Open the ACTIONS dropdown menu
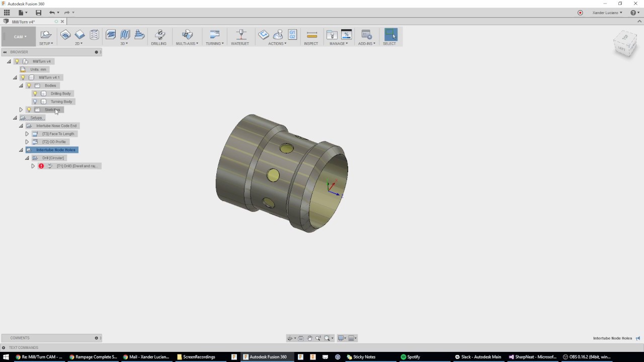 pos(277,44)
